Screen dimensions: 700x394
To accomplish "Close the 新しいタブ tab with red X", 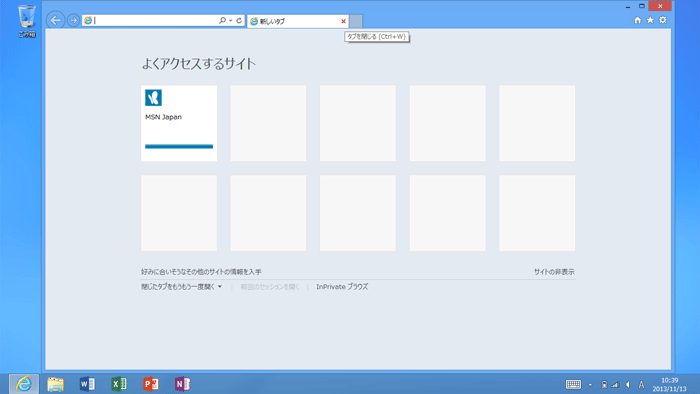I will pyautogui.click(x=343, y=21).
